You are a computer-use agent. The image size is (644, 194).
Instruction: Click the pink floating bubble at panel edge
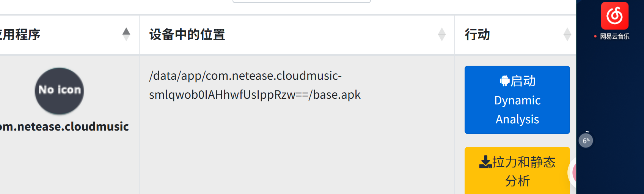(x=573, y=173)
